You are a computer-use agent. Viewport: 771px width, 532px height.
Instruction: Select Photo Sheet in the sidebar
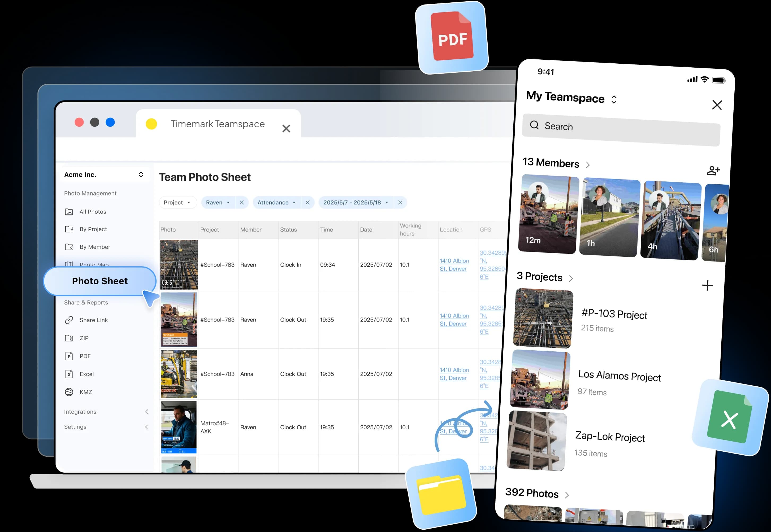pos(100,281)
